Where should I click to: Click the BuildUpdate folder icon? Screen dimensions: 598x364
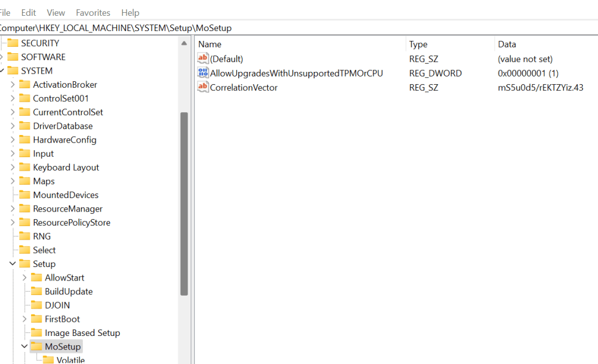click(36, 291)
